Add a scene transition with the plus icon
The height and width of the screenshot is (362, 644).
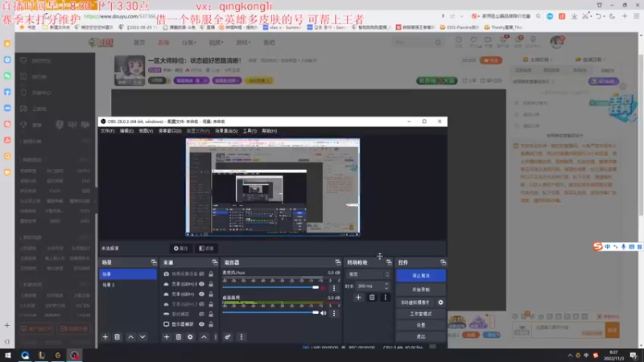tap(358, 297)
